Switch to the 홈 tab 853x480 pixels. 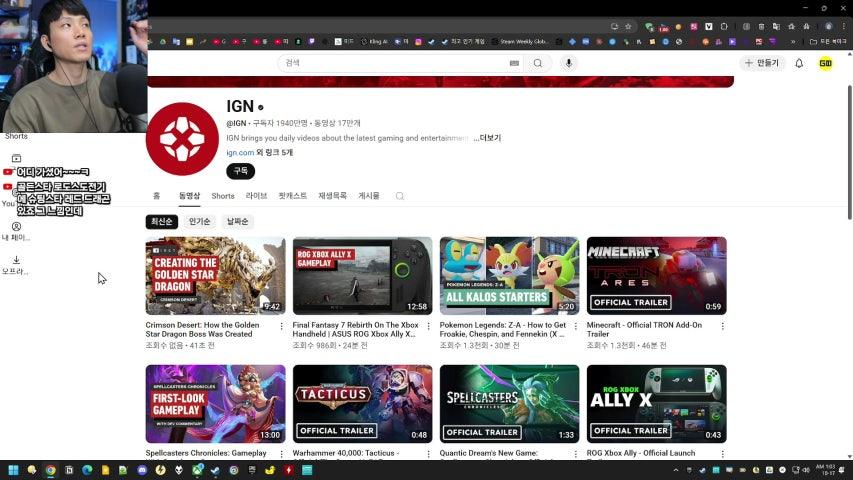pos(157,195)
